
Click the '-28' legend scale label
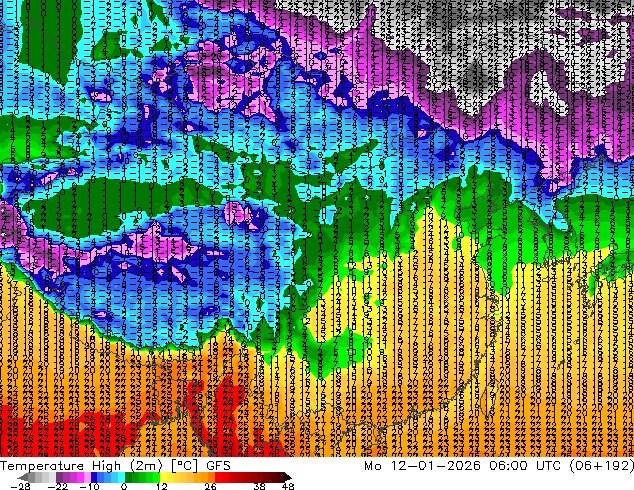(21, 486)
